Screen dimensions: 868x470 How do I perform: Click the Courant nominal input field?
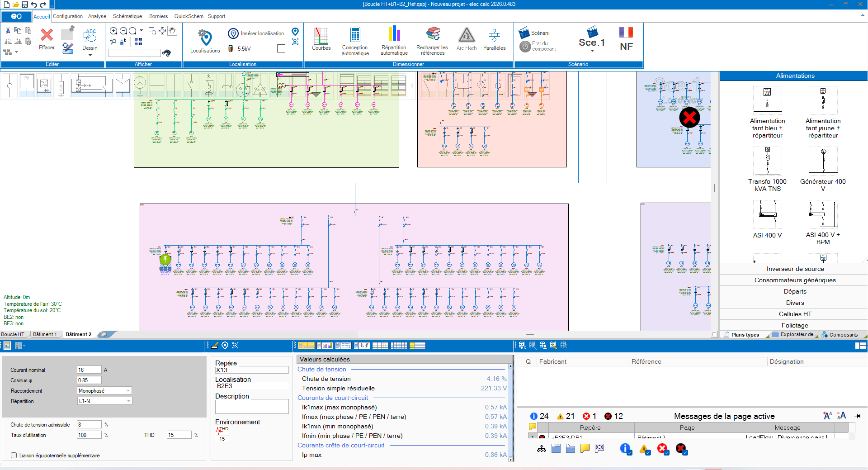pos(90,370)
